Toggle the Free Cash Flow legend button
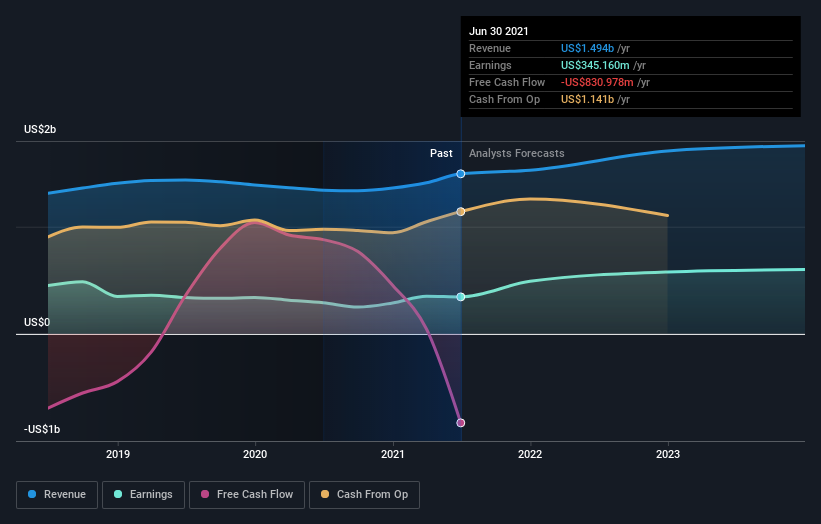The image size is (821, 524). pos(247,495)
